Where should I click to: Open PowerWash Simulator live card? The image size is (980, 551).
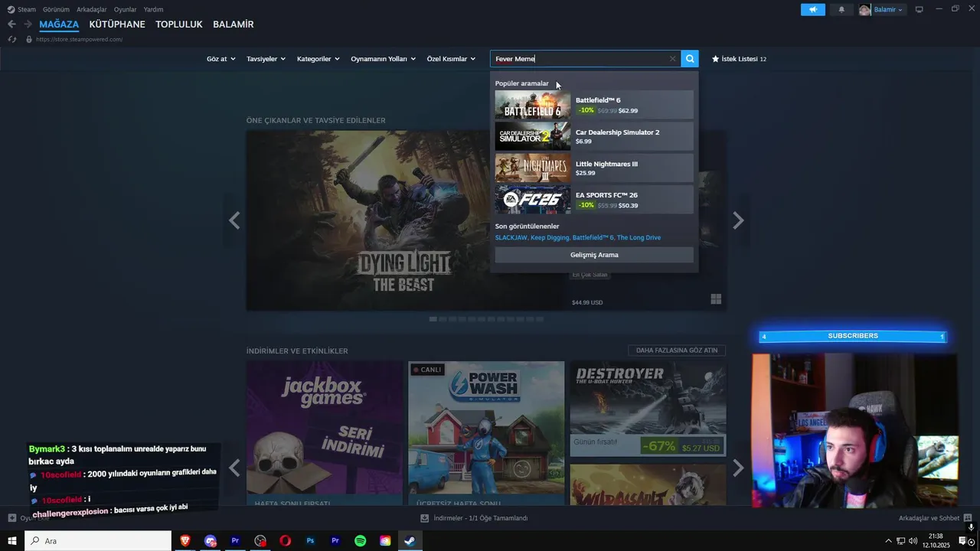coord(486,433)
